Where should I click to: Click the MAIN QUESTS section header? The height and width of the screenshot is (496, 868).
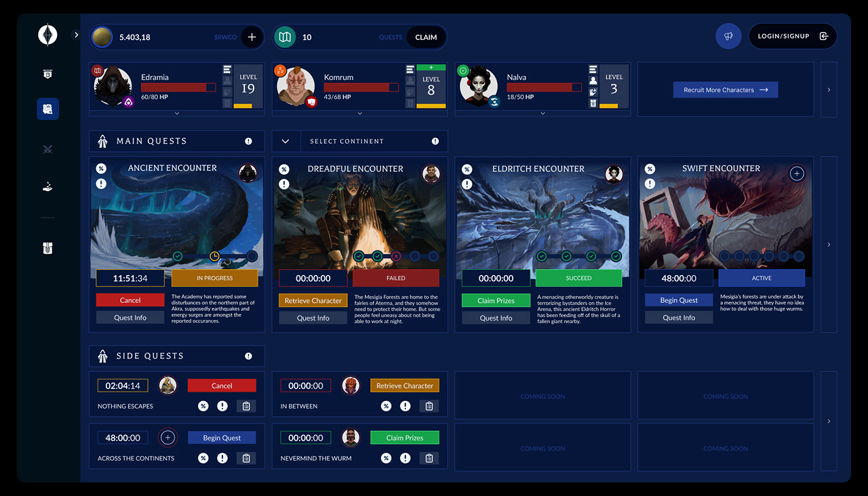[152, 140]
